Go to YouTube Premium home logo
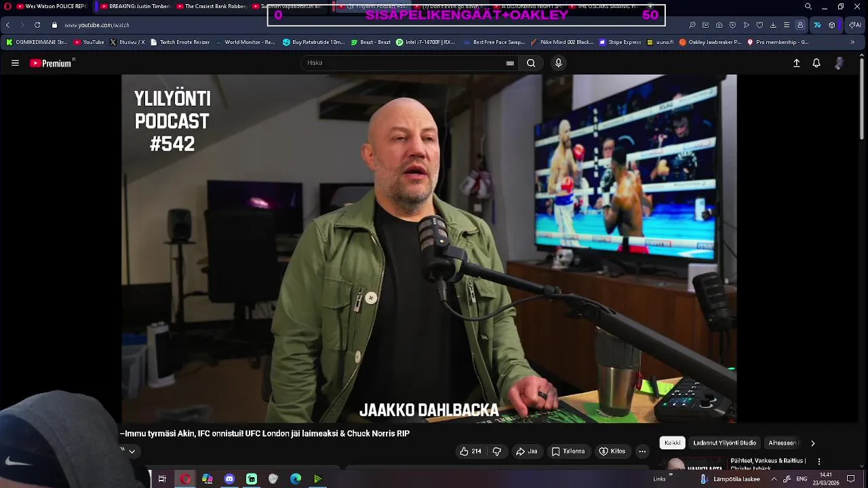868x488 pixels. tap(51, 63)
